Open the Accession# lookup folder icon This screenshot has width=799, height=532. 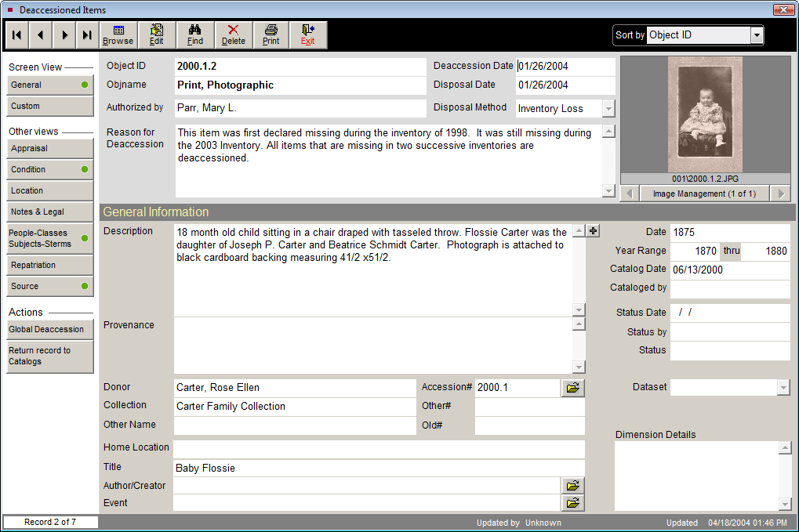tap(572, 387)
